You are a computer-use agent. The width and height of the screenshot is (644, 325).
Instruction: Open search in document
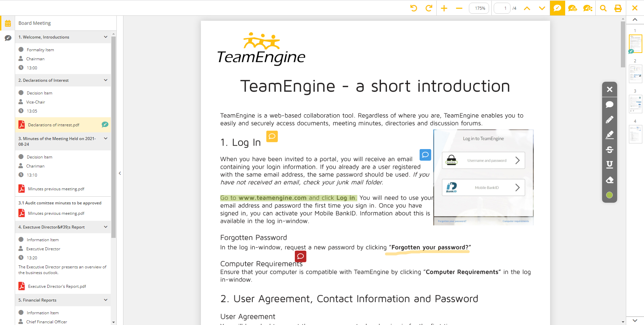pyautogui.click(x=603, y=8)
